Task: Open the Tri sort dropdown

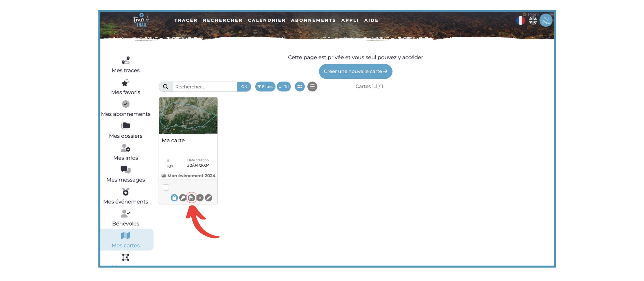Action: pyautogui.click(x=284, y=86)
